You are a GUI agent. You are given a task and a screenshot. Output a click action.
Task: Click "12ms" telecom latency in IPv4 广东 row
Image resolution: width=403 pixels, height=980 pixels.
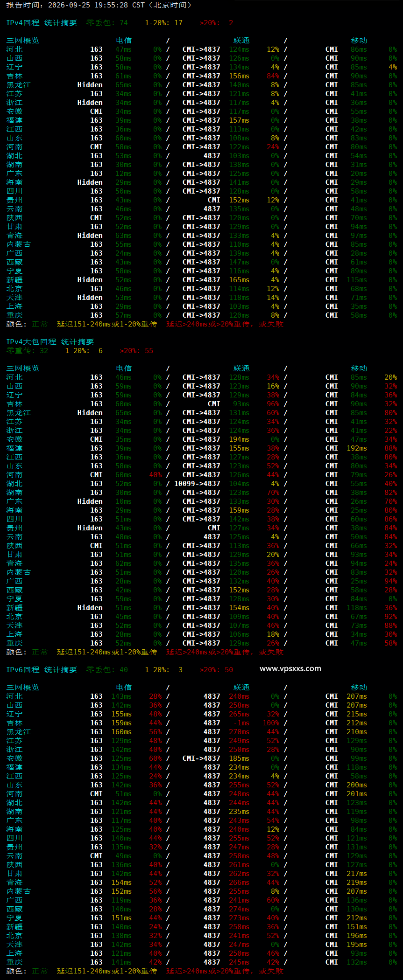pos(123,174)
